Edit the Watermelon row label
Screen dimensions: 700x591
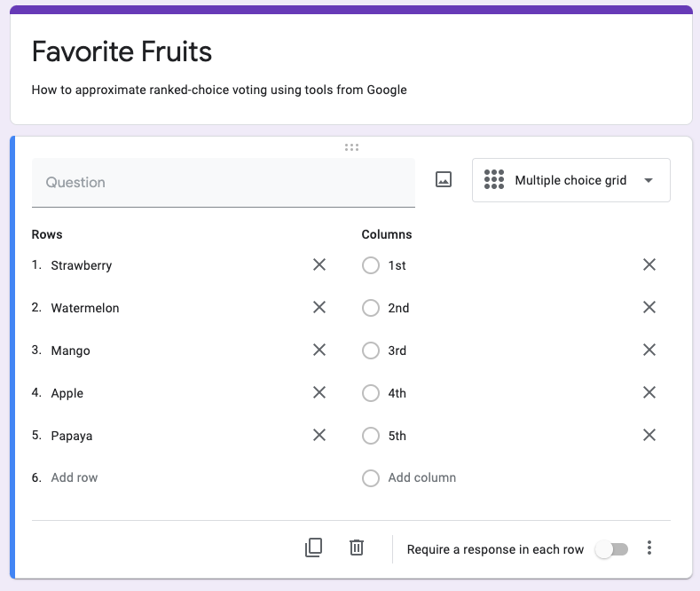tap(85, 308)
